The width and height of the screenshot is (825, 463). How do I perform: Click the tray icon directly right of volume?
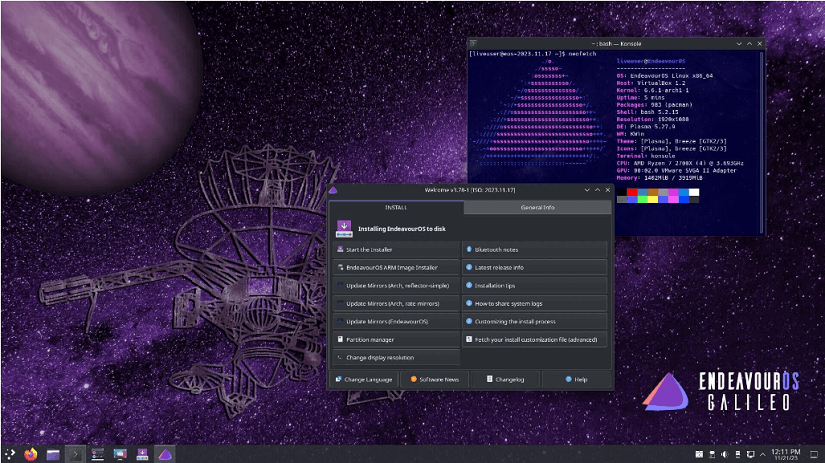[x=737, y=454]
